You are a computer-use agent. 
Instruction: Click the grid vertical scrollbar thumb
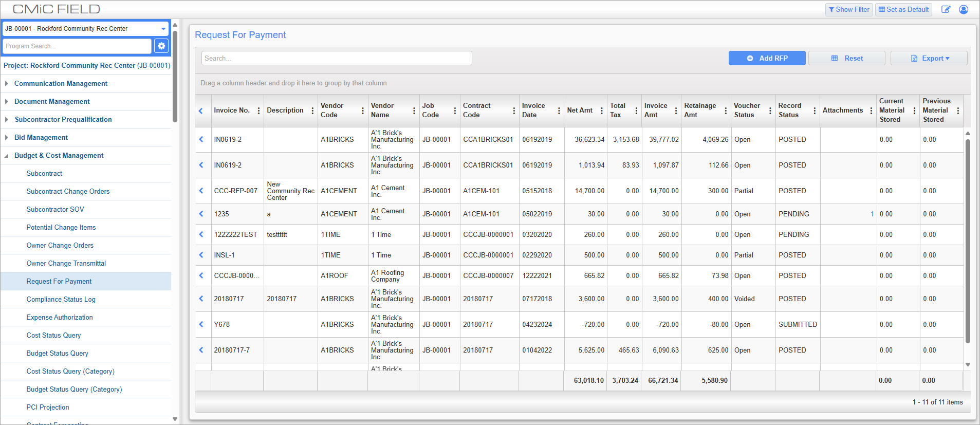(x=968, y=242)
